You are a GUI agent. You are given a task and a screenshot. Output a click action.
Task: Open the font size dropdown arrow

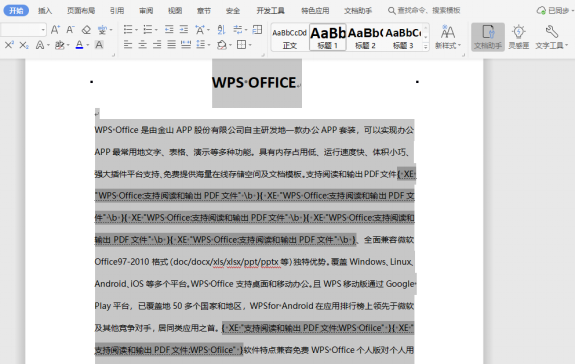click(43, 30)
